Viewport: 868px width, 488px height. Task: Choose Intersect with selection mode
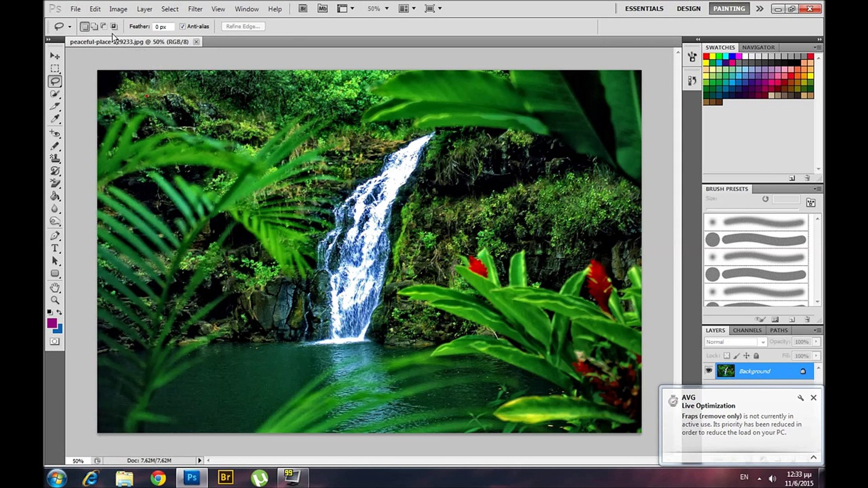click(114, 27)
